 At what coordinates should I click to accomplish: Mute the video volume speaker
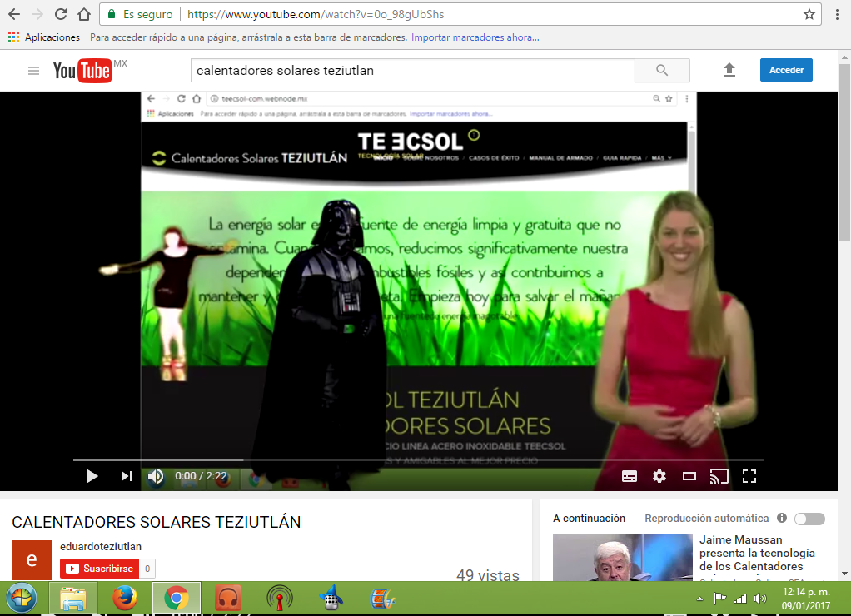click(x=156, y=476)
